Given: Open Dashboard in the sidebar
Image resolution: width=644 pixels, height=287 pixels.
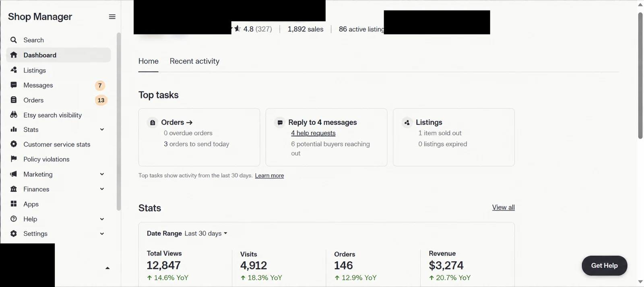Looking at the screenshot, I should click(58, 55).
